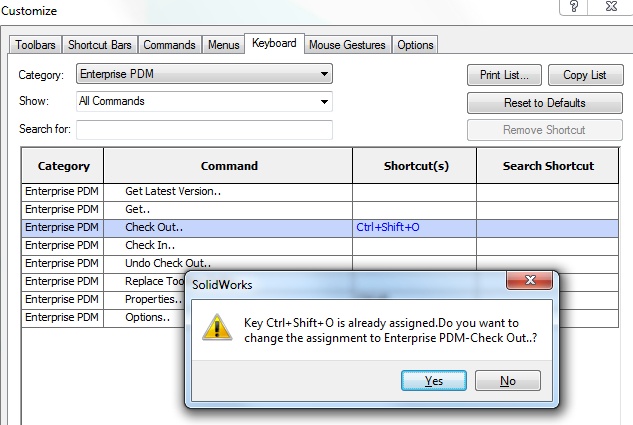Viewport: 633px width, 425px height.
Task: Click Enterprise PDM category cell of Check In.. row
Action: (x=63, y=246)
